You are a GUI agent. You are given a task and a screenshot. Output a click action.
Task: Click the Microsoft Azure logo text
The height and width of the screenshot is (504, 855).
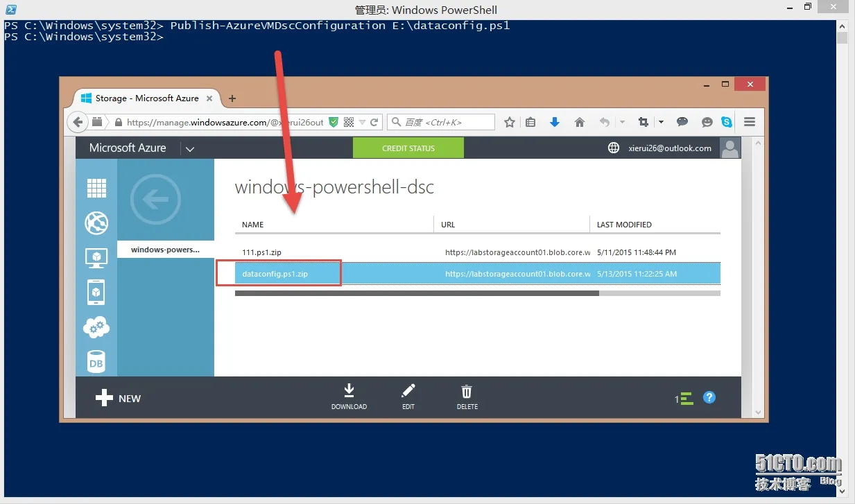coord(128,148)
